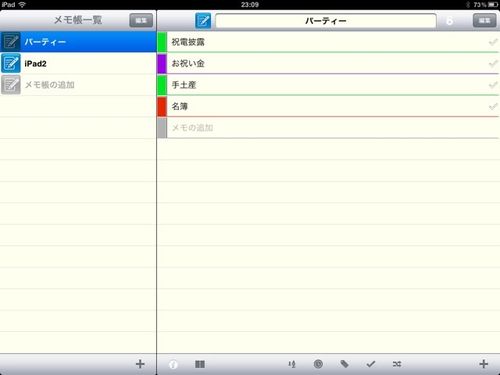The image size is (500, 375).
Task: Click clock icon in bottom toolbar
Action: [x=318, y=364]
